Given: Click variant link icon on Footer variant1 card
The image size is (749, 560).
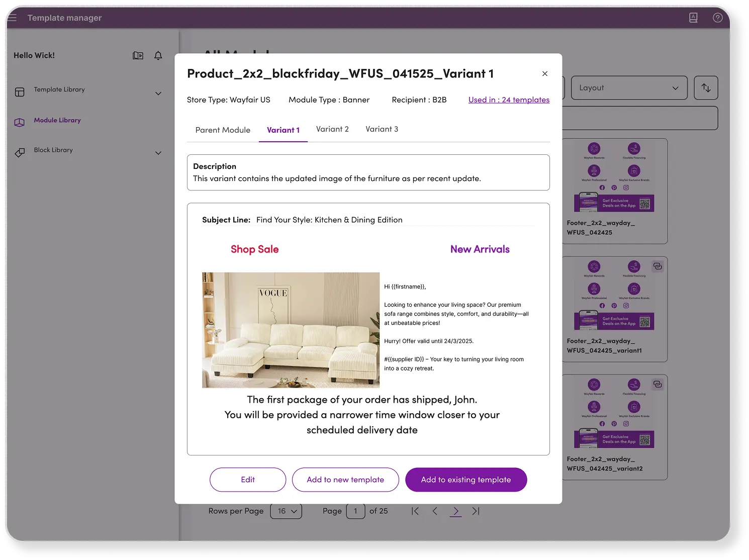Looking at the screenshot, I should click(658, 266).
